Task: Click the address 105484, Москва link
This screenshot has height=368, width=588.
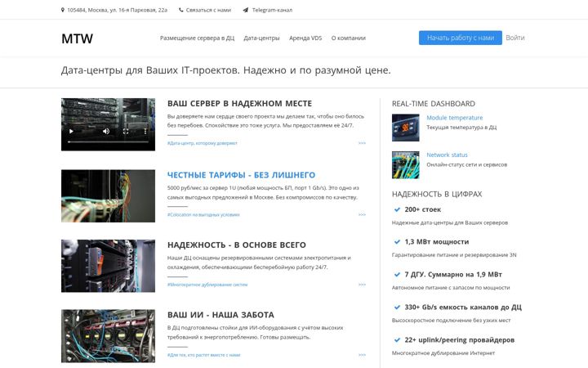Action: click(x=118, y=10)
